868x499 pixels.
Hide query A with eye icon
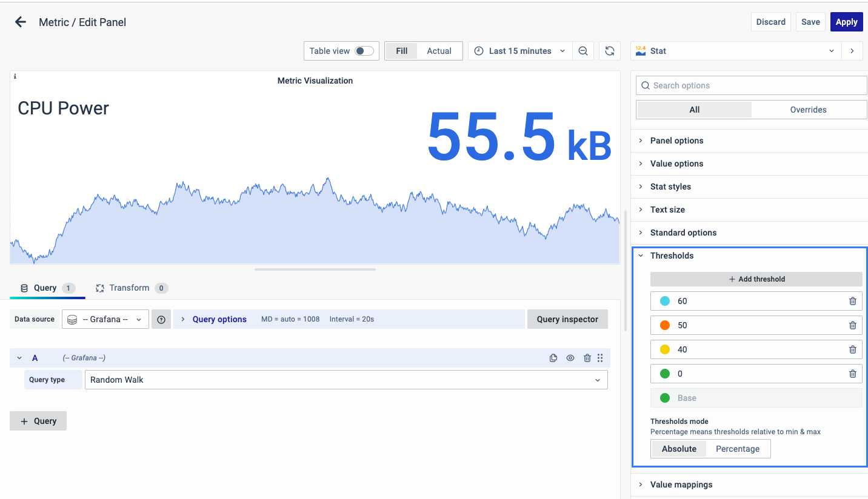point(570,358)
